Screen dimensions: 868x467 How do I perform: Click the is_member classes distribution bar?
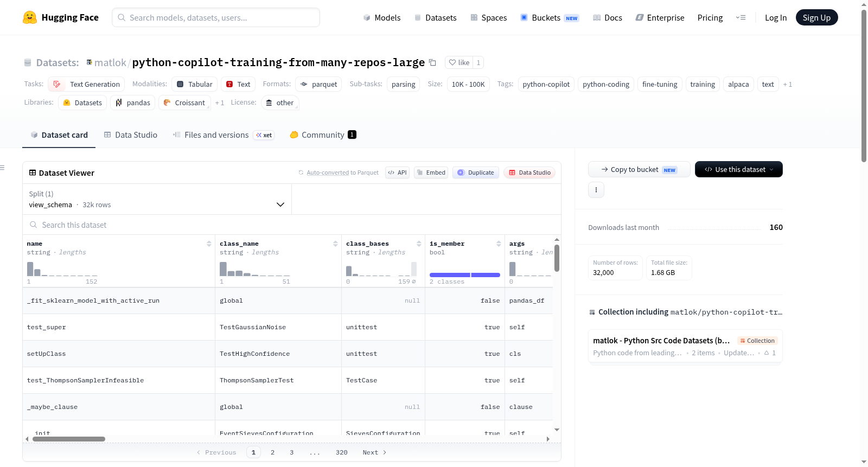(465, 275)
